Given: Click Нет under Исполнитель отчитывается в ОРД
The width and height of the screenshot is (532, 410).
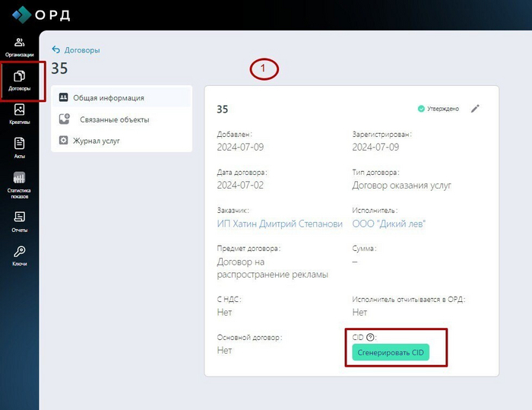Looking at the screenshot, I should coord(359,312).
